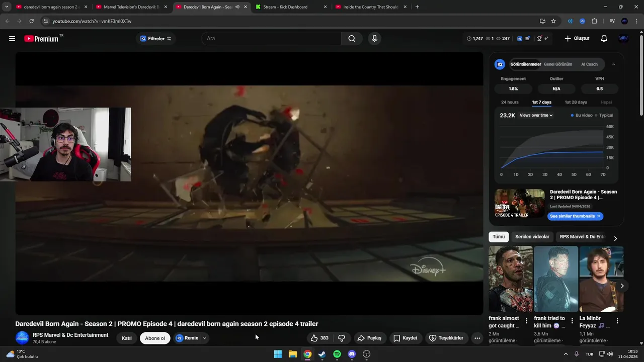Open the Windows Start menu
The image size is (644, 362).
pyautogui.click(x=278, y=354)
